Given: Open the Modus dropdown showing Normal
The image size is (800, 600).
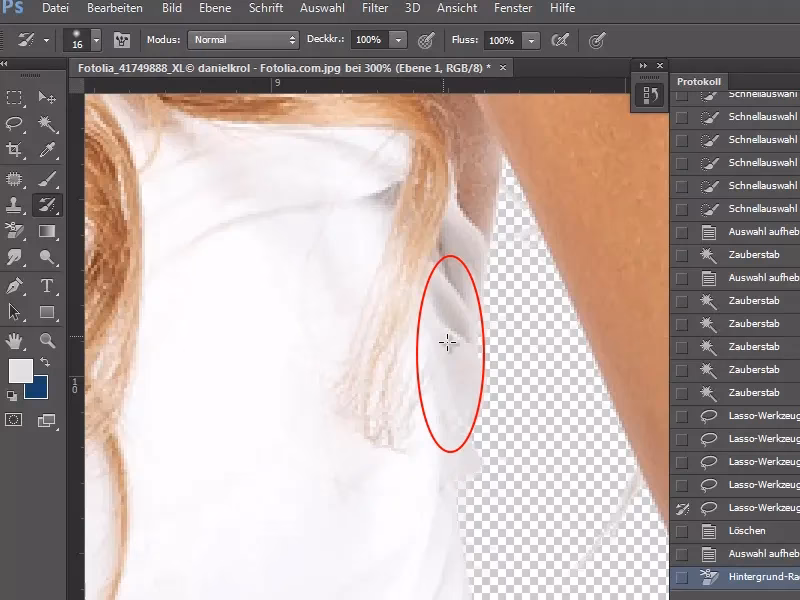Looking at the screenshot, I should pos(243,40).
